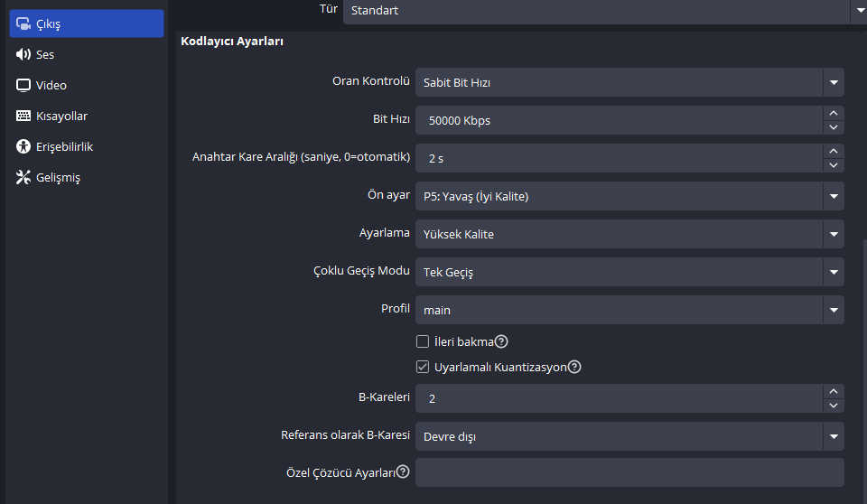This screenshot has height=504, width=867.
Task: Open the Ayarlama dropdown showing Yüksek Kalite
Action: [833, 234]
